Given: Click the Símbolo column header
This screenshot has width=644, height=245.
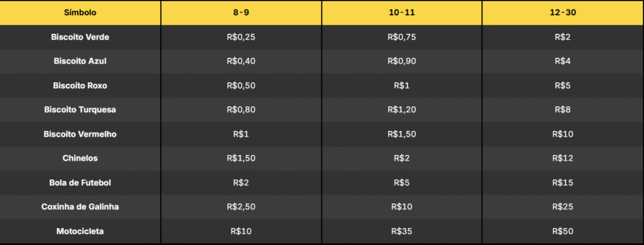Looking at the screenshot, I should tap(80, 13).
